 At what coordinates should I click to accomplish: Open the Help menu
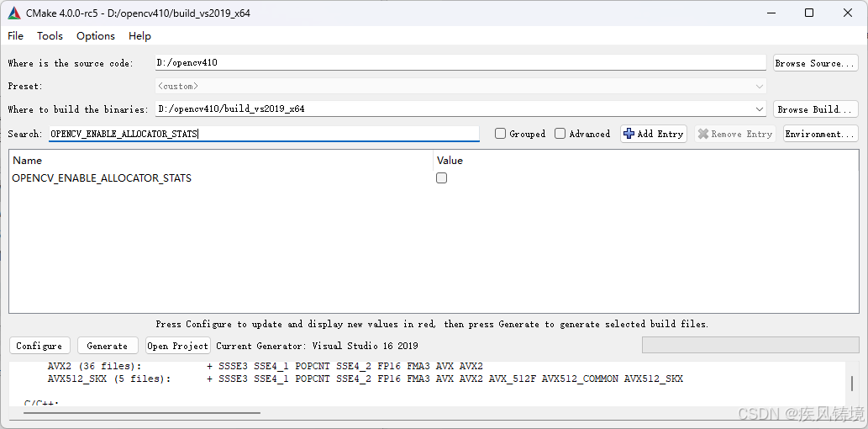point(139,36)
